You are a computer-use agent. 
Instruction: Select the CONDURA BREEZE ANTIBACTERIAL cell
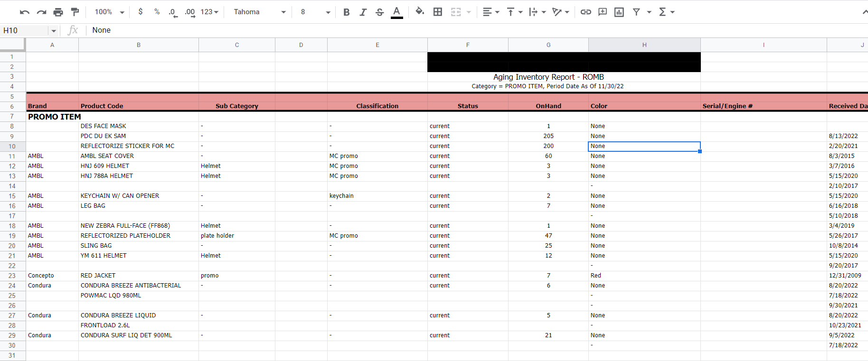point(139,286)
